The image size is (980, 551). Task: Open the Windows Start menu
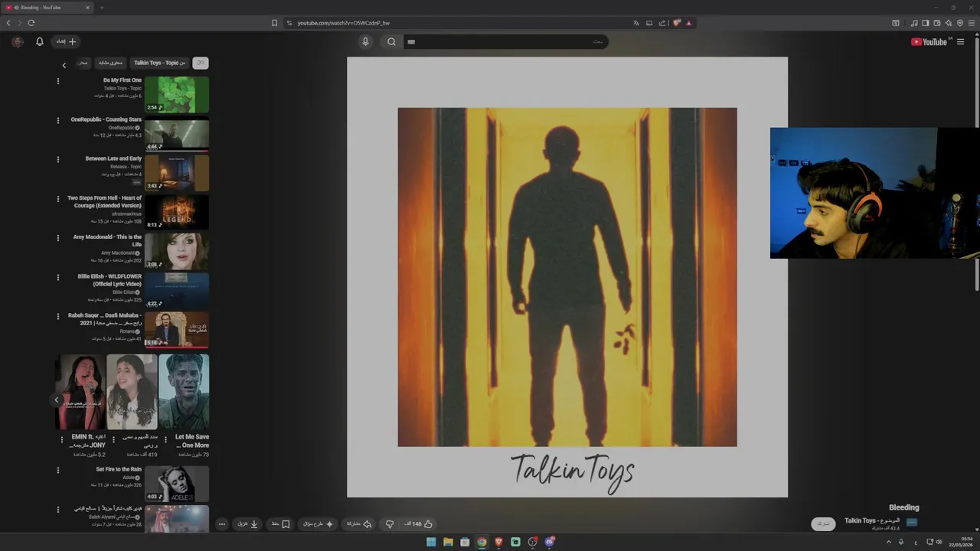[x=431, y=542]
